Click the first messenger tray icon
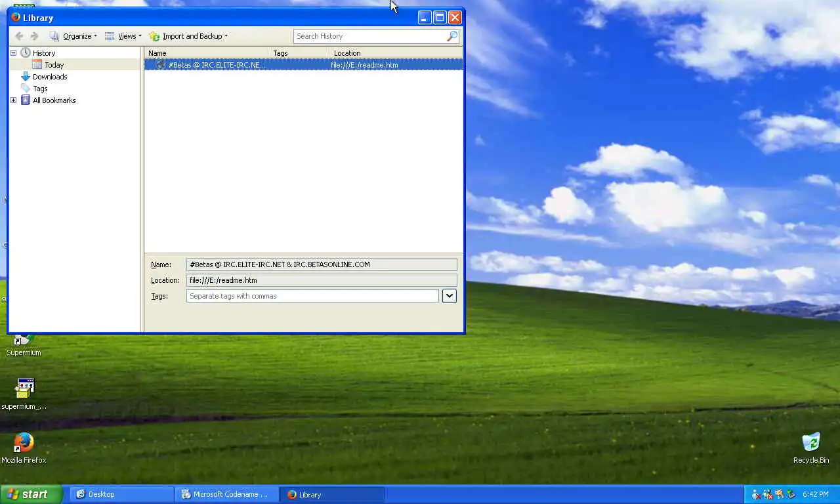Image resolution: width=840 pixels, height=504 pixels. (x=755, y=494)
